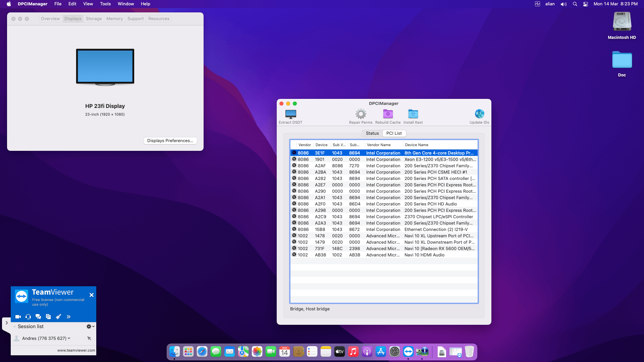This screenshot has height=362, width=644.
Task: Select the 200 Series PCH HD Audio row
Action: pyautogui.click(x=384, y=204)
